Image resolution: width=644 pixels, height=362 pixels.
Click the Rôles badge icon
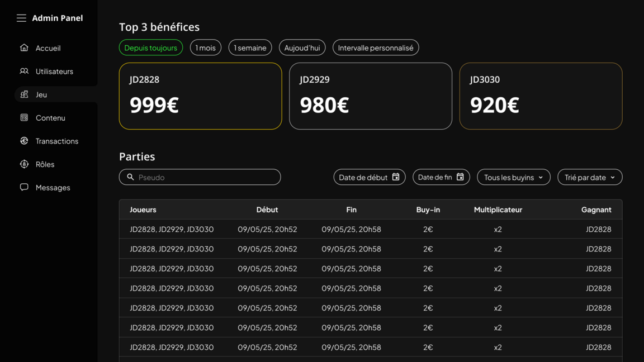click(24, 164)
